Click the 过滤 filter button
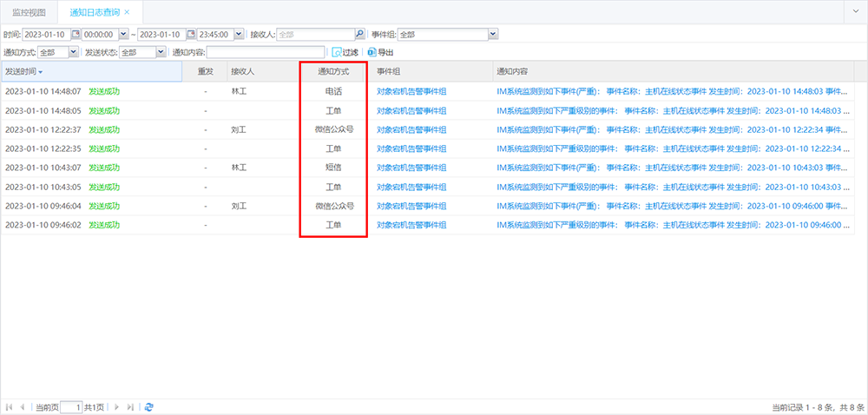Viewport: 868px width, 415px height. (345, 52)
